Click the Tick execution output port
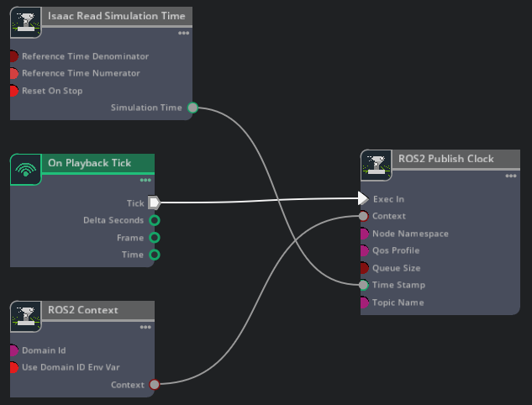 pyautogui.click(x=155, y=202)
